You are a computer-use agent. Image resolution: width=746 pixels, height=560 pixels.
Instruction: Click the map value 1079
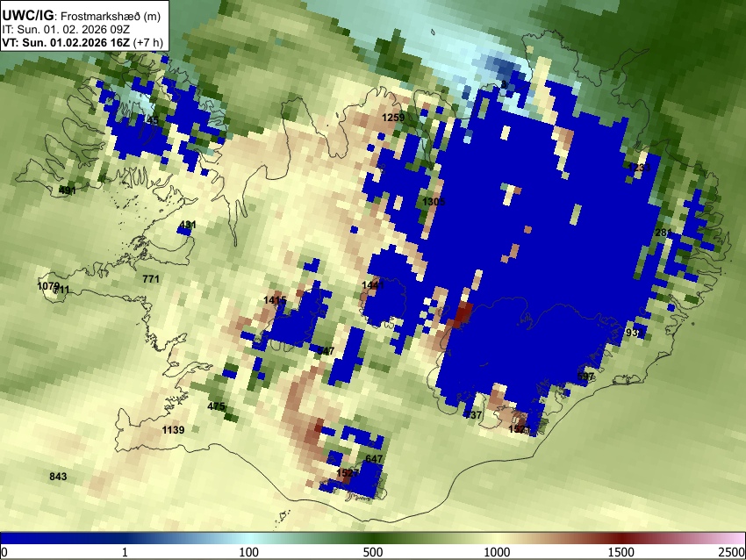click(x=48, y=286)
